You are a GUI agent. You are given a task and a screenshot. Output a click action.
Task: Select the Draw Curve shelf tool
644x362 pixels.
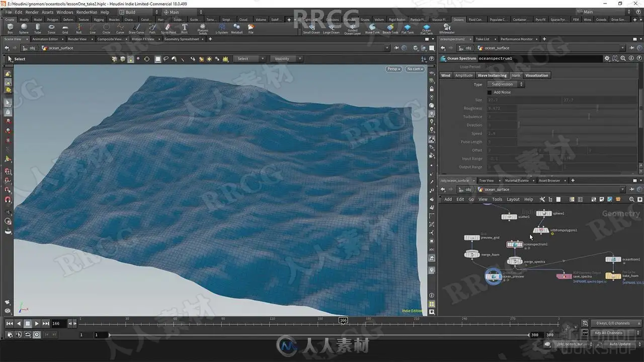(136, 29)
